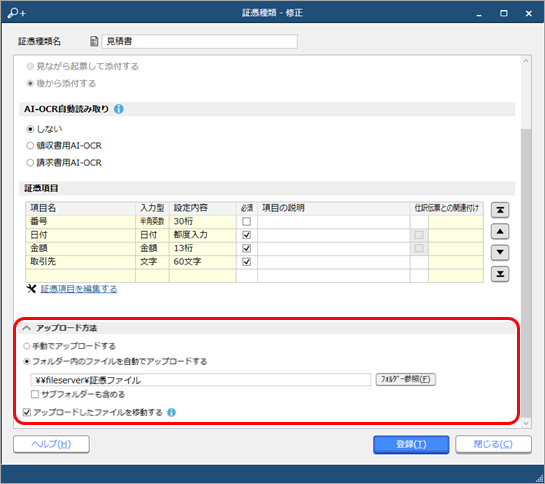Click the resize grip in the status bar corner
The image size is (545, 484).
pyautogui.click(x=540, y=478)
